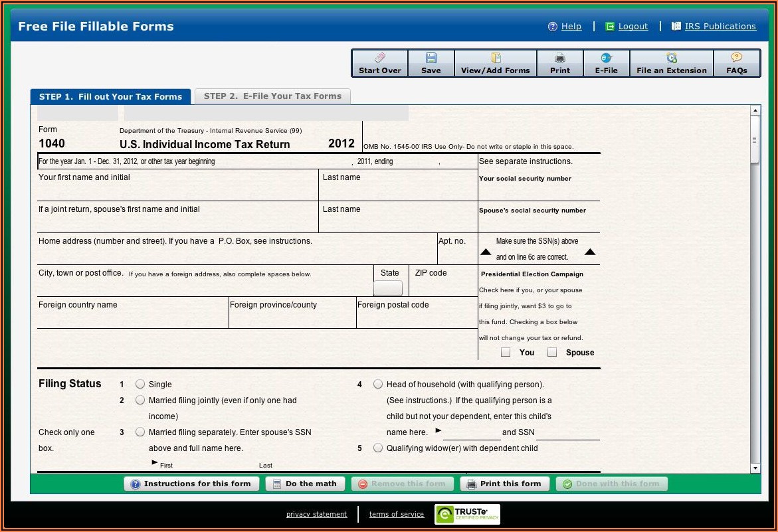This screenshot has height=532, width=778.
Task: Open the State dropdown selector
Action: click(388, 288)
